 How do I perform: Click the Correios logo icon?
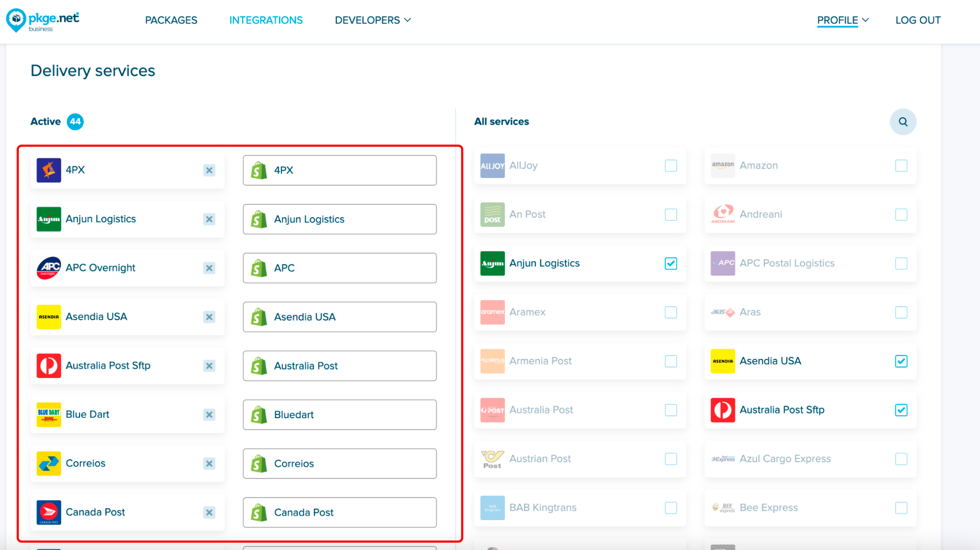point(49,463)
